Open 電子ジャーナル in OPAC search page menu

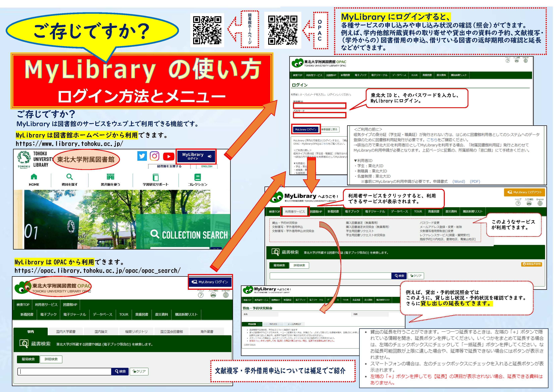75,314
